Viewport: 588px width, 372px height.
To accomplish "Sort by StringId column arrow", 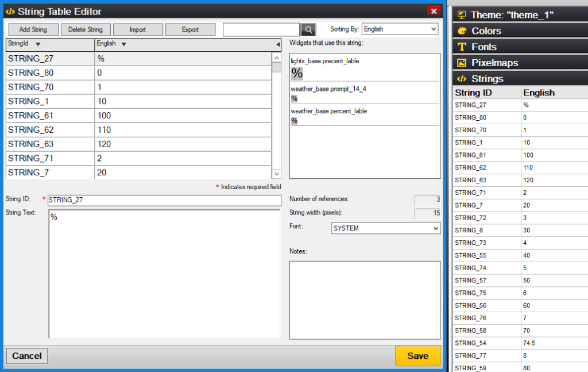I will coord(38,44).
